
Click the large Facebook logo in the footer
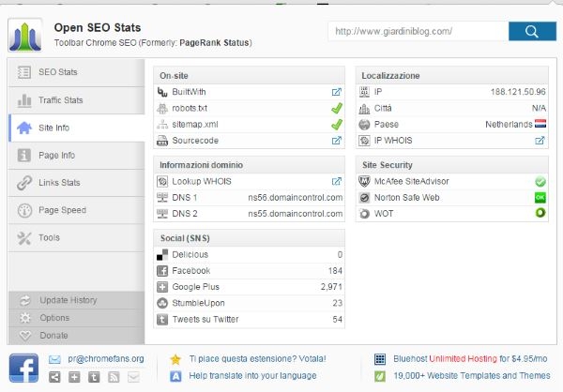(23, 368)
